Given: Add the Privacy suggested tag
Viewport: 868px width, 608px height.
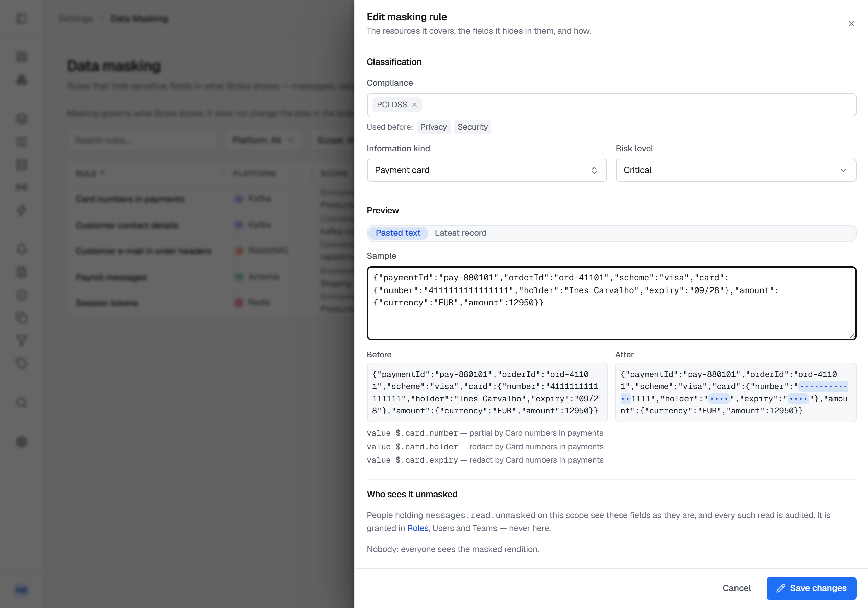Looking at the screenshot, I should click(x=433, y=127).
